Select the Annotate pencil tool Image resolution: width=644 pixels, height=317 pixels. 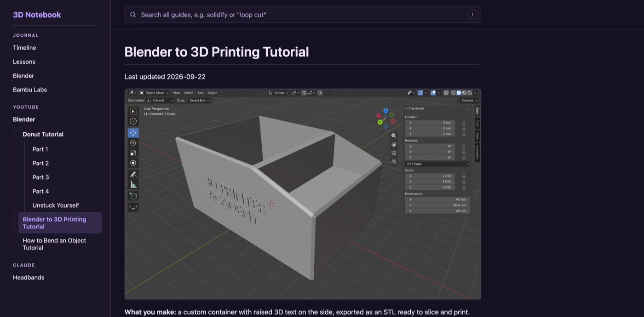[133, 175]
